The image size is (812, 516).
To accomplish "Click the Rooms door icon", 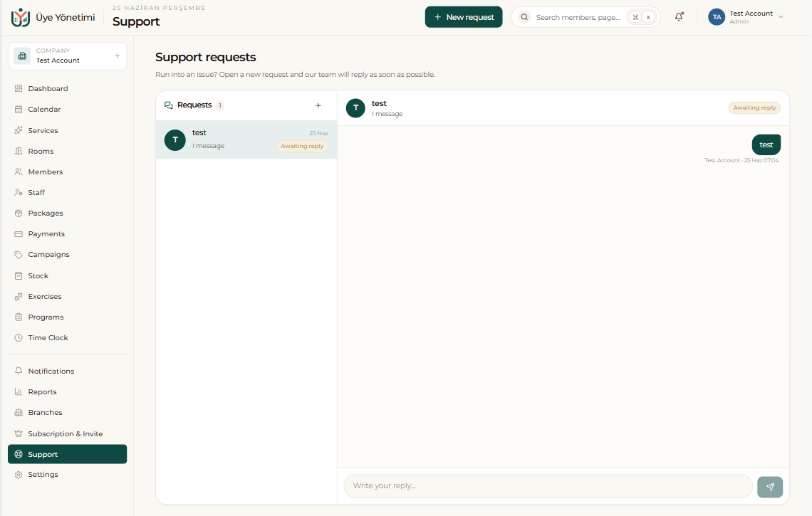I will [x=19, y=151].
